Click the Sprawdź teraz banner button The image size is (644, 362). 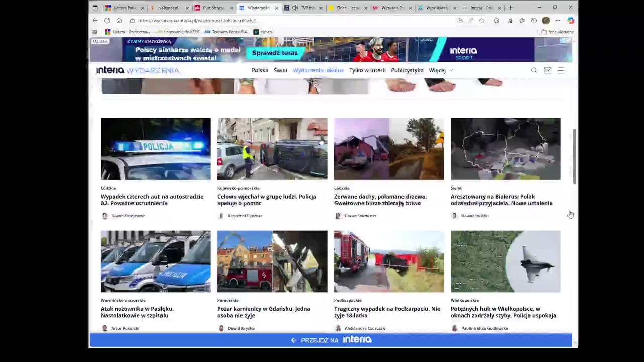[275, 53]
